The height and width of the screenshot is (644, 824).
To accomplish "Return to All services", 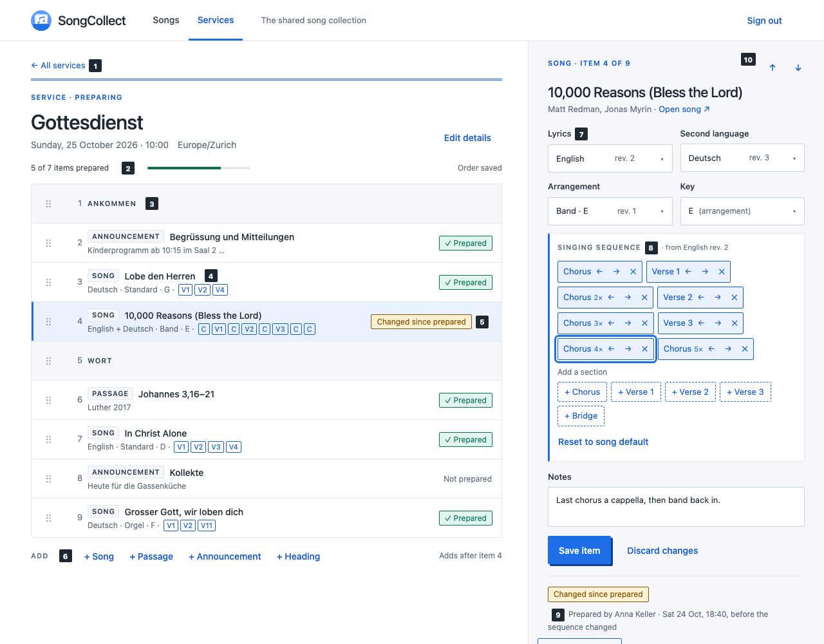I will 58,66.
